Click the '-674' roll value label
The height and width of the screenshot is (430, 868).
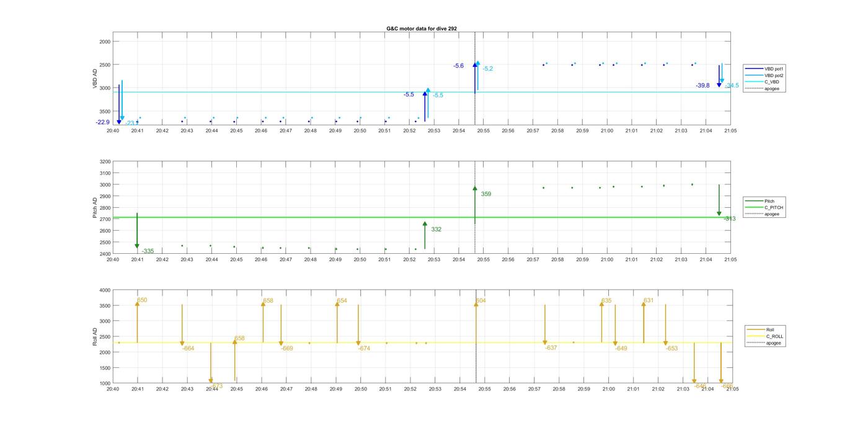[x=364, y=349]
